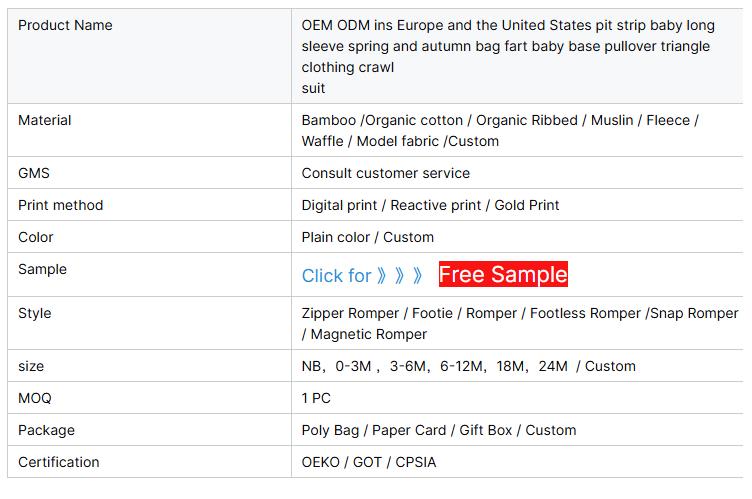Select the GMS row label
Image resolution: width=752 pixels, height=499 pixels.
[34, 173]
